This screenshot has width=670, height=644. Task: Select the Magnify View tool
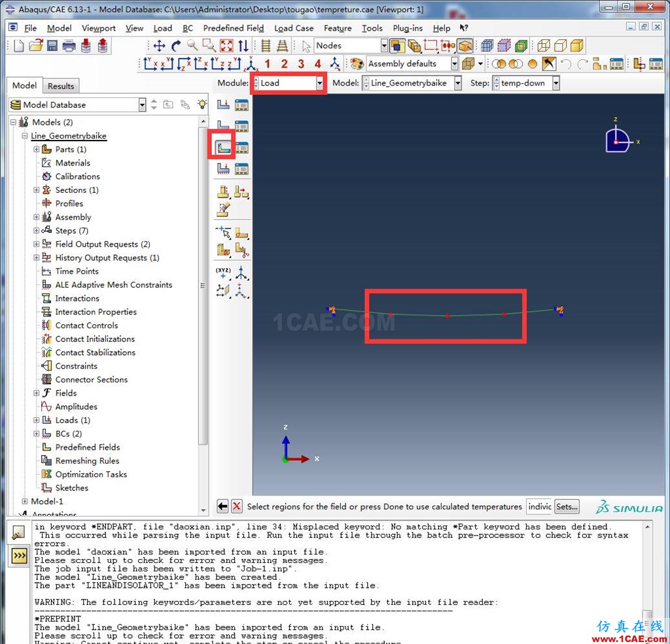pos(192,45)
